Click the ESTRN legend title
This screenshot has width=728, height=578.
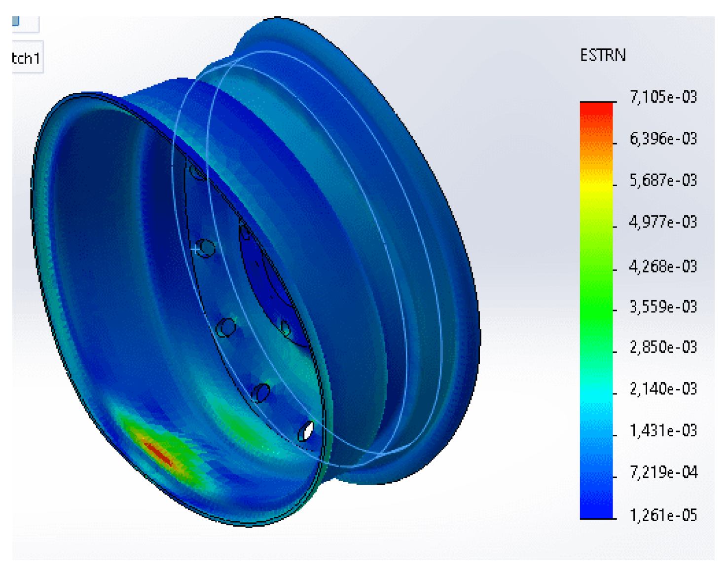(x=602, y=55)
